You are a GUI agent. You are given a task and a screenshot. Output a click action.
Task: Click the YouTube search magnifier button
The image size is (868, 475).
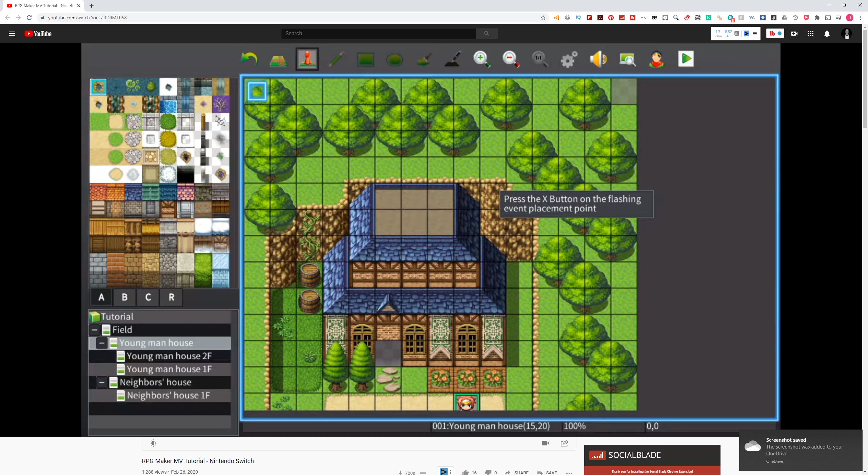click(x=487, y=33)
